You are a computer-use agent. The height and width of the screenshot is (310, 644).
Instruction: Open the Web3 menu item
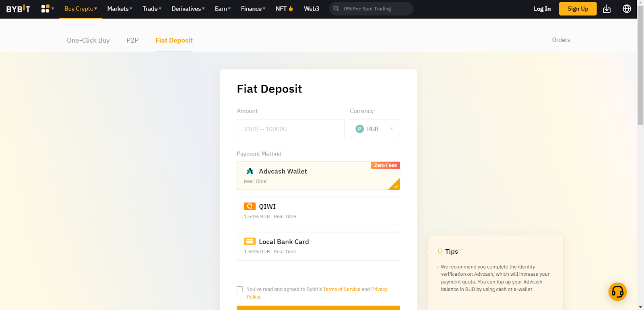click(x=312, y=9)
